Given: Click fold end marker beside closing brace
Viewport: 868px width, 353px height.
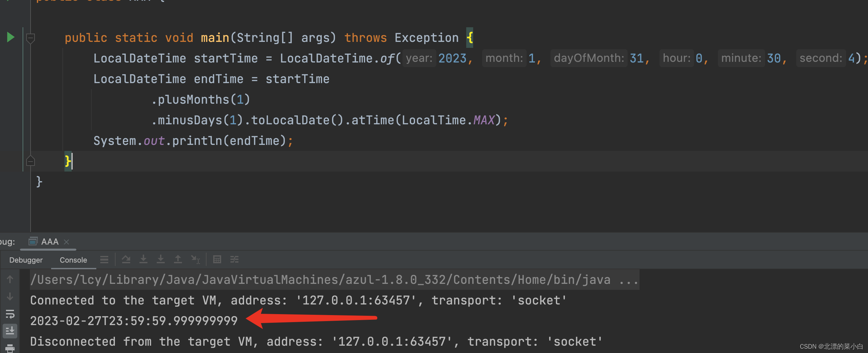Looking at the screenshot, I should 30,161.
